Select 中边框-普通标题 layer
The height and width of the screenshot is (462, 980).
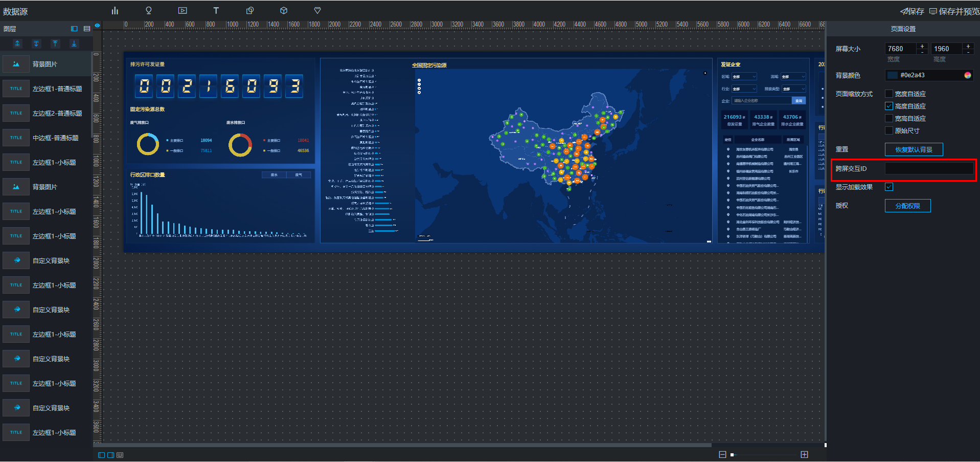tap(47, 138)
